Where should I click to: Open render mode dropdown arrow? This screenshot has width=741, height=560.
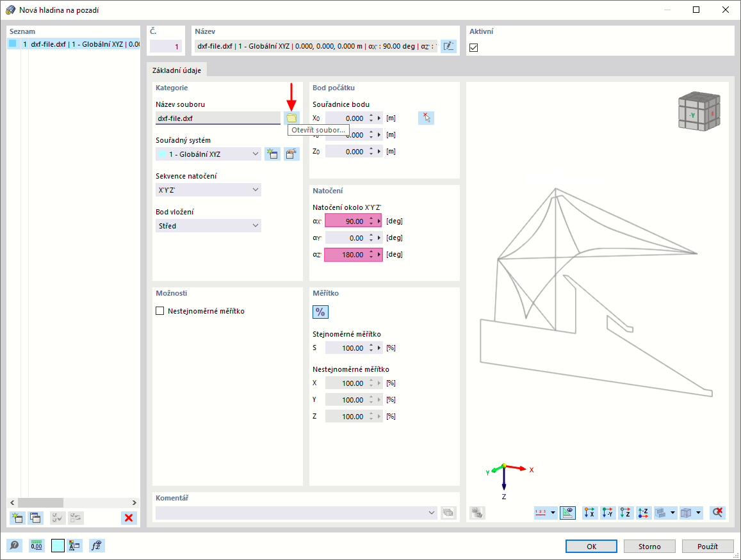tap(672, 513)
